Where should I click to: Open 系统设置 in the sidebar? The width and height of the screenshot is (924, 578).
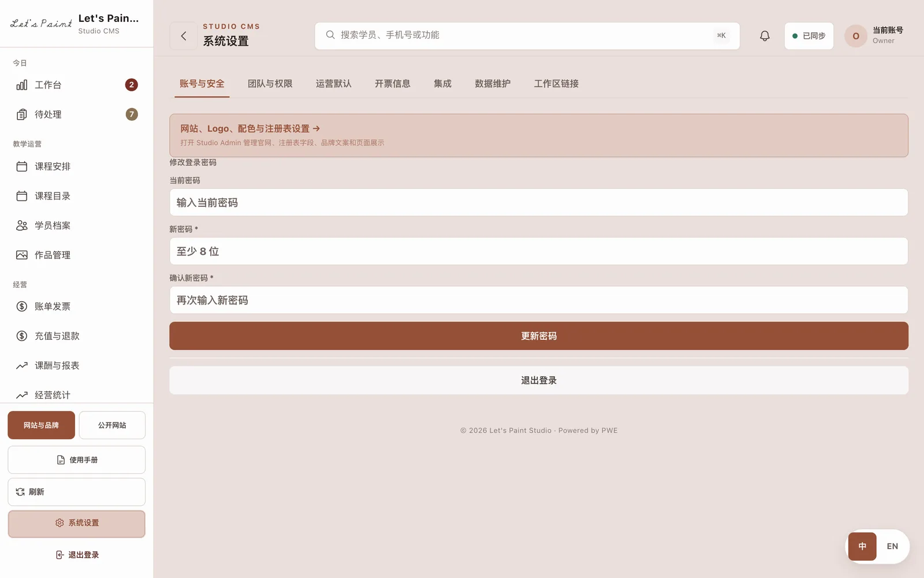point(77,523)
